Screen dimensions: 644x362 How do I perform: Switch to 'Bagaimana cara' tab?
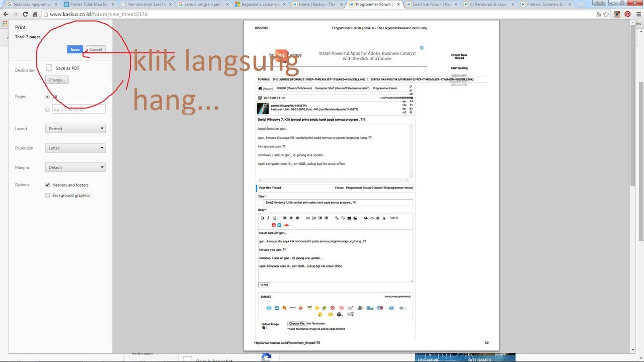pyautogui.click(x=260, y=4)
